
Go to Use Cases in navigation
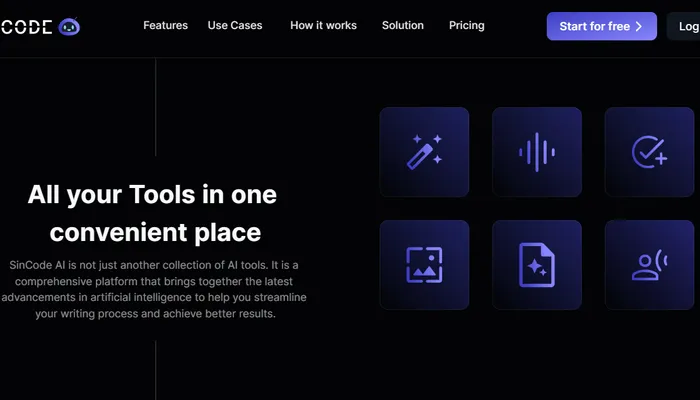[235, 26]
